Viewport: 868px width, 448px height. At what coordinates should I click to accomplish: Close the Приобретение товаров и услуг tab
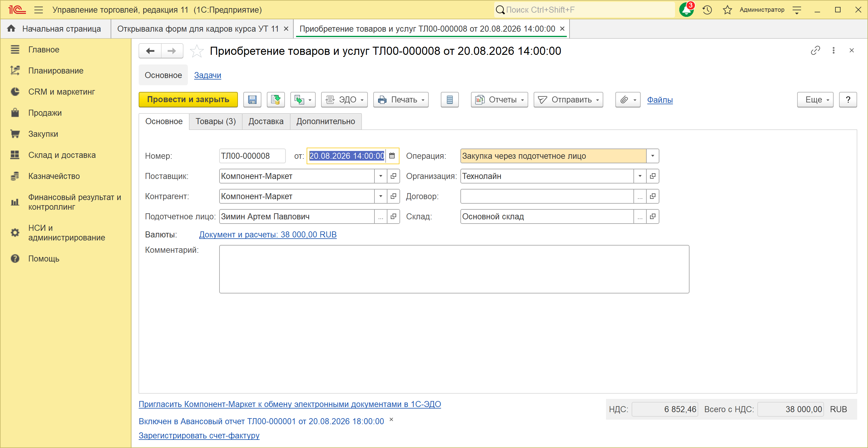pyautogui.click(x=562, y=29)
